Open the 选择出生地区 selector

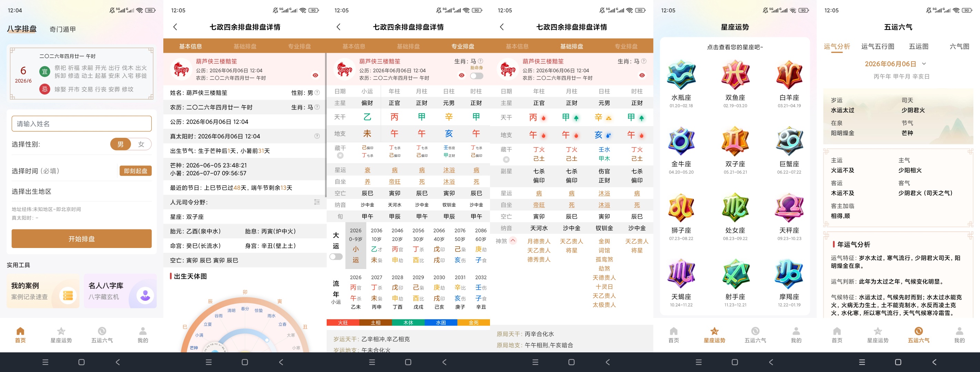point(82,191)
